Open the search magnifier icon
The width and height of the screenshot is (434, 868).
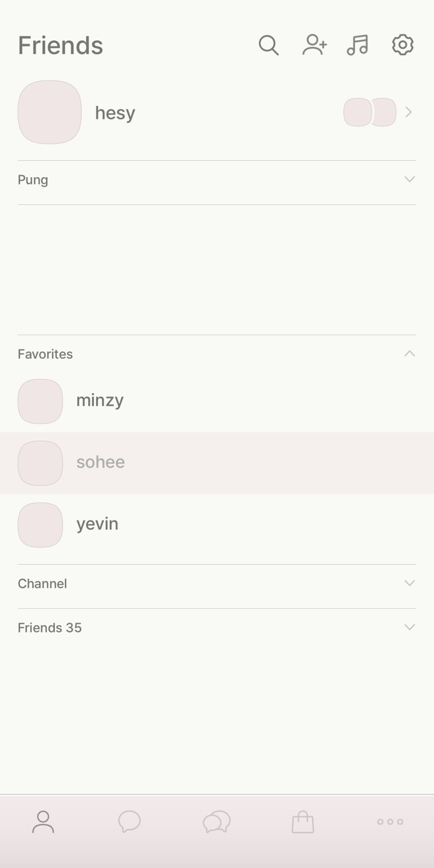tap(269, 45)
